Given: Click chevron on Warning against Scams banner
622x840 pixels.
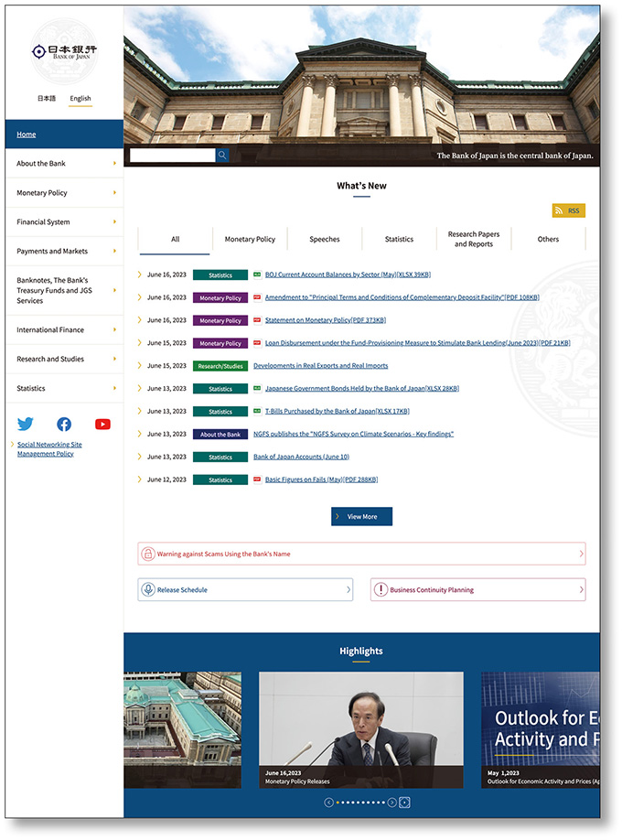Looking at the screenshot, I should tap(581, 554).
